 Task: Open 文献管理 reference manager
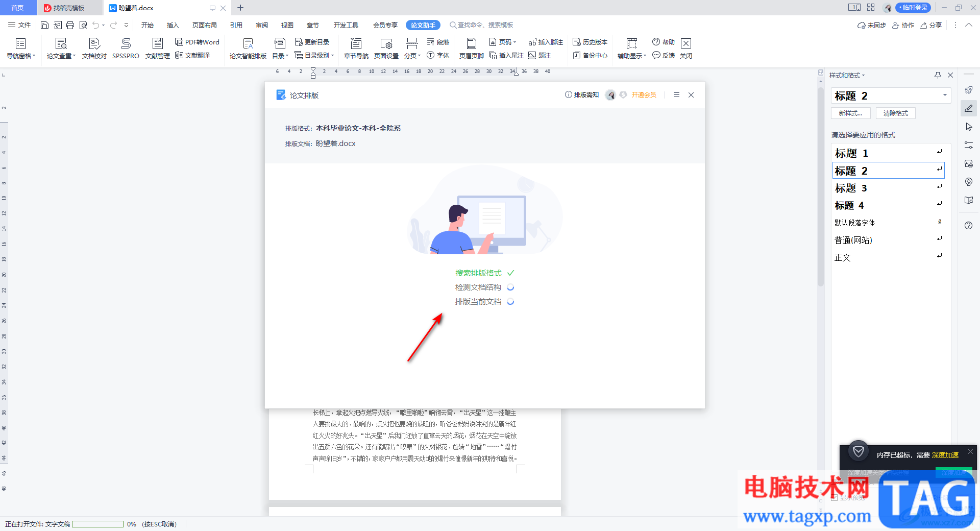pyautogui.click(x=158, y=49)
